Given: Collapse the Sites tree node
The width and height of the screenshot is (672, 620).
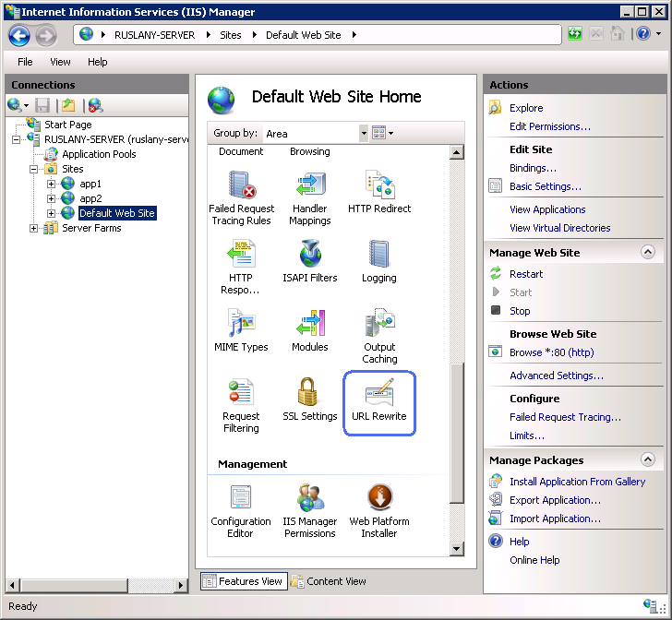Looking at the screenshot, I should 34,170.
